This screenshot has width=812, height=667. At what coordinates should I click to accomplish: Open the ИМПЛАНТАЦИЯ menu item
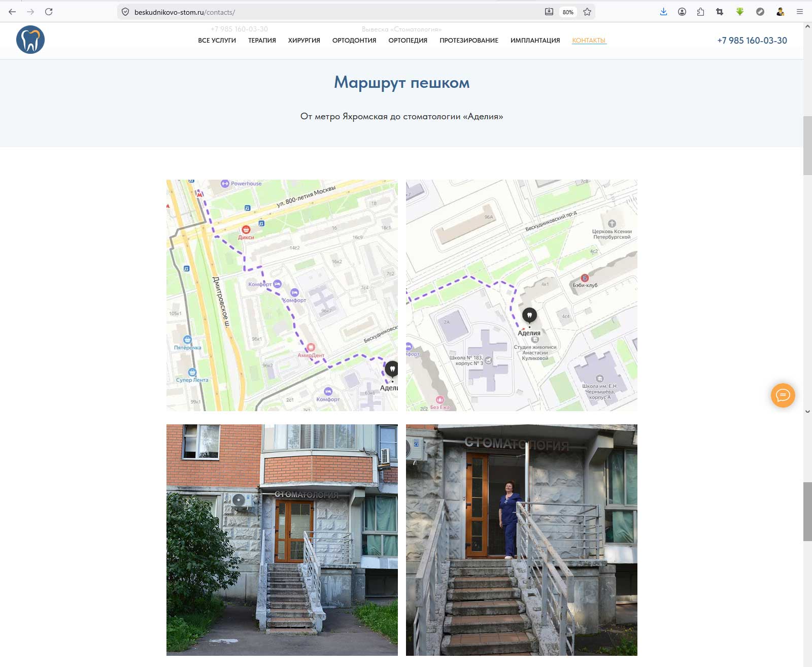(535, 41)
